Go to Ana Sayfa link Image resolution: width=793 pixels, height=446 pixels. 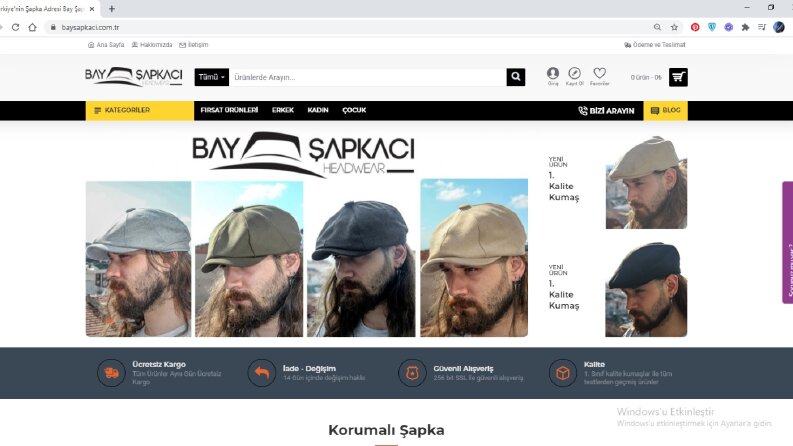(106, 44)
